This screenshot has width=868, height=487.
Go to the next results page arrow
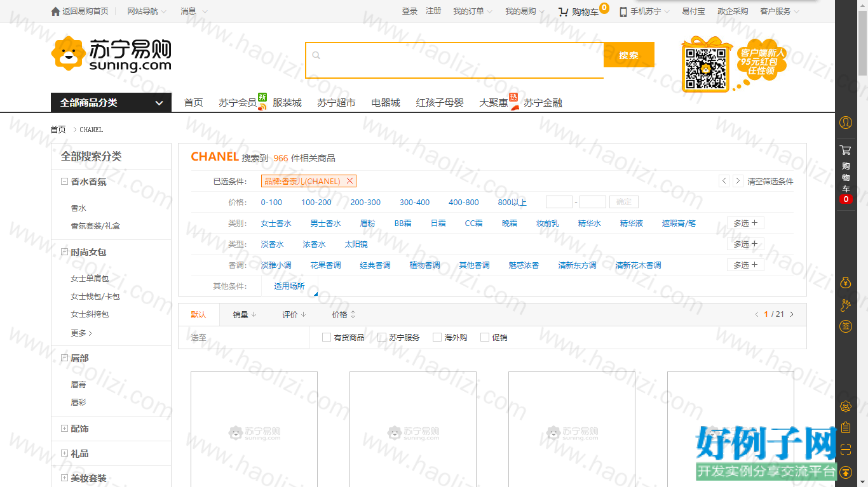pyautogui.click(x=792, y=314)
